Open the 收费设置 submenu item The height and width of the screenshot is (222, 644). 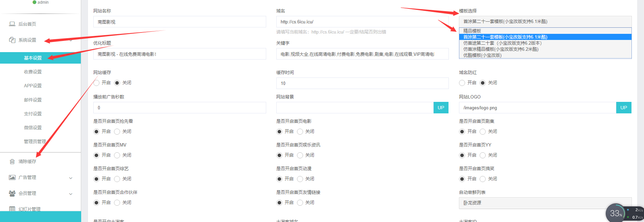[33, 72]
